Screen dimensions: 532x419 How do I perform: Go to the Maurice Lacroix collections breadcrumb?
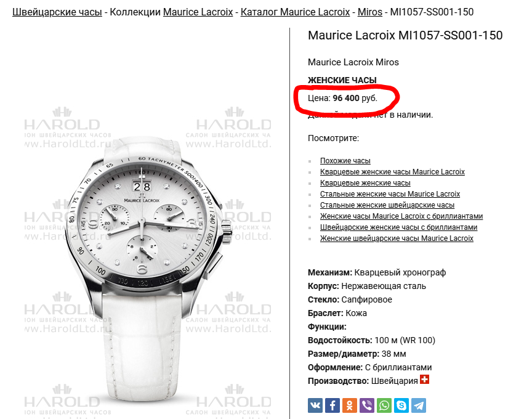point(198,12)
